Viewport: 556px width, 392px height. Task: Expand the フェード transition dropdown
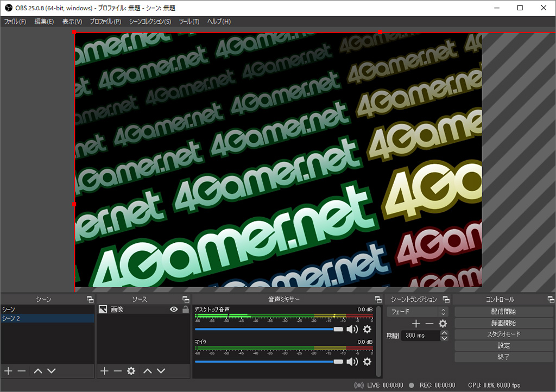418,312
